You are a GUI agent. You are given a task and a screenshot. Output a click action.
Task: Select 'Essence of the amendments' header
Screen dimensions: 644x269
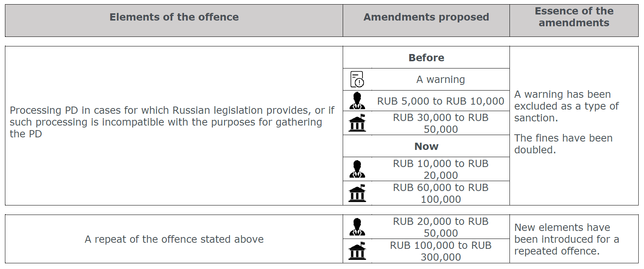tap(574, 17)
